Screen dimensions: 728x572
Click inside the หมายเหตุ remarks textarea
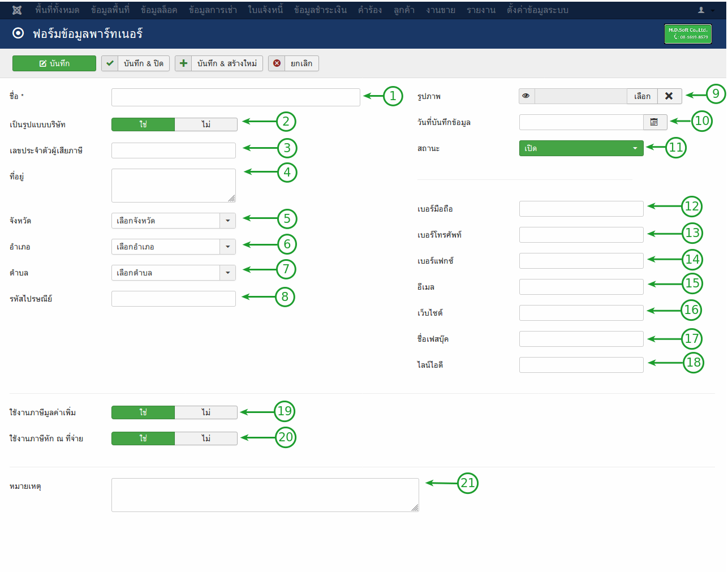point(265,495)
